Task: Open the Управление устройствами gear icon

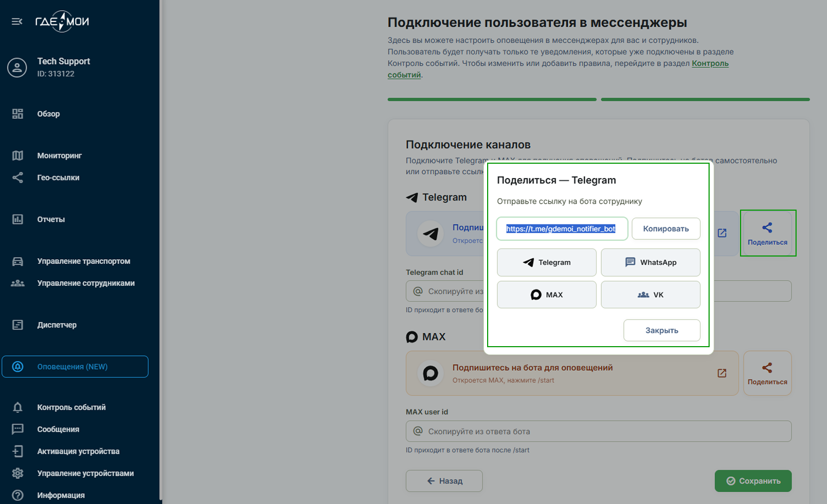Action: [18, 473]
